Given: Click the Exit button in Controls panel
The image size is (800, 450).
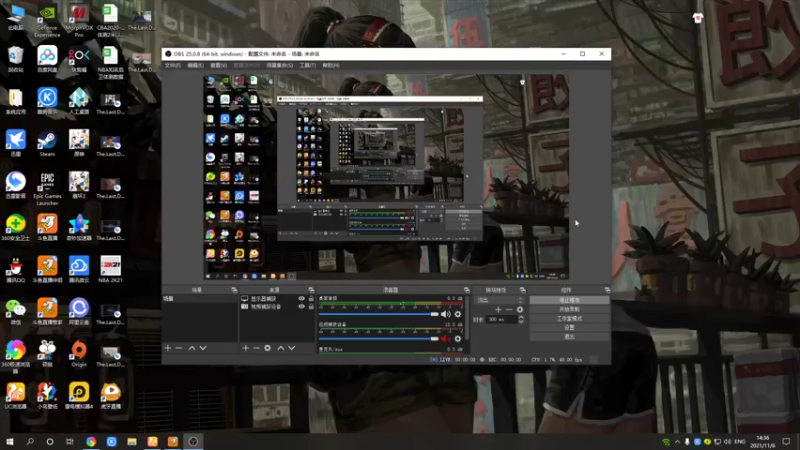Looking at the screenshot, I should click(569, 337).
